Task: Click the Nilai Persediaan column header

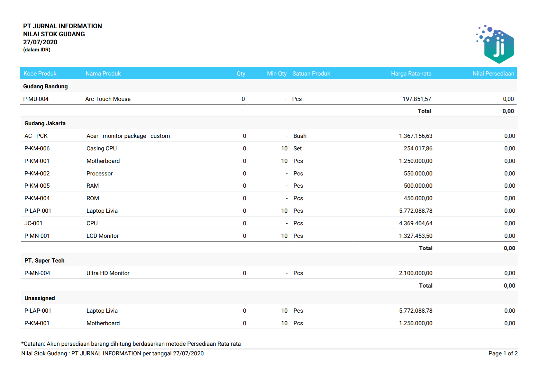Action: 493,74
